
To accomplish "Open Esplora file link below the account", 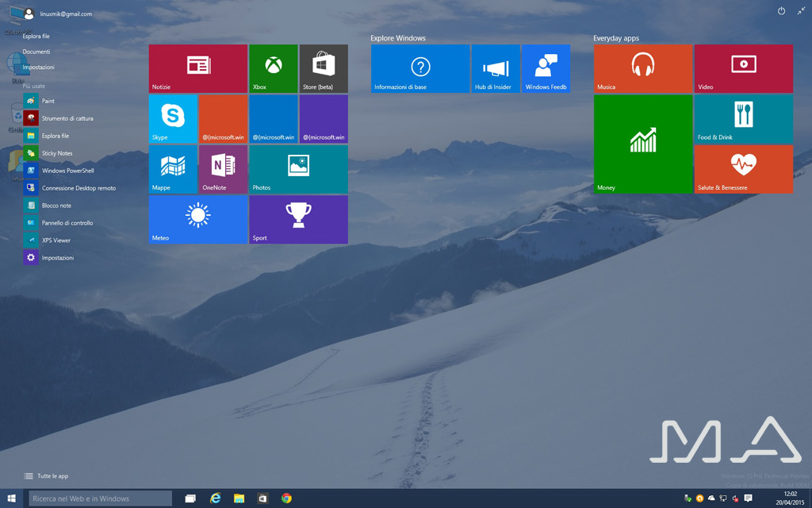I will click(x=36, y=37).
